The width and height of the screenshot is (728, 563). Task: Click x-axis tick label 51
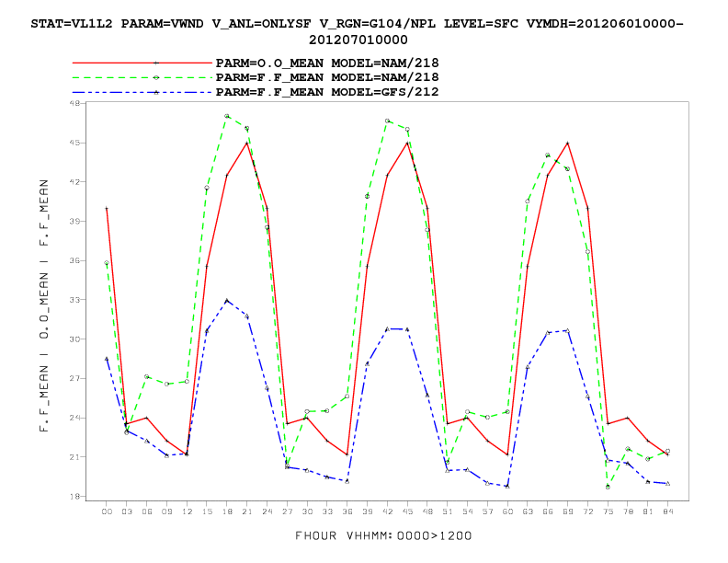tap(447, 511)
